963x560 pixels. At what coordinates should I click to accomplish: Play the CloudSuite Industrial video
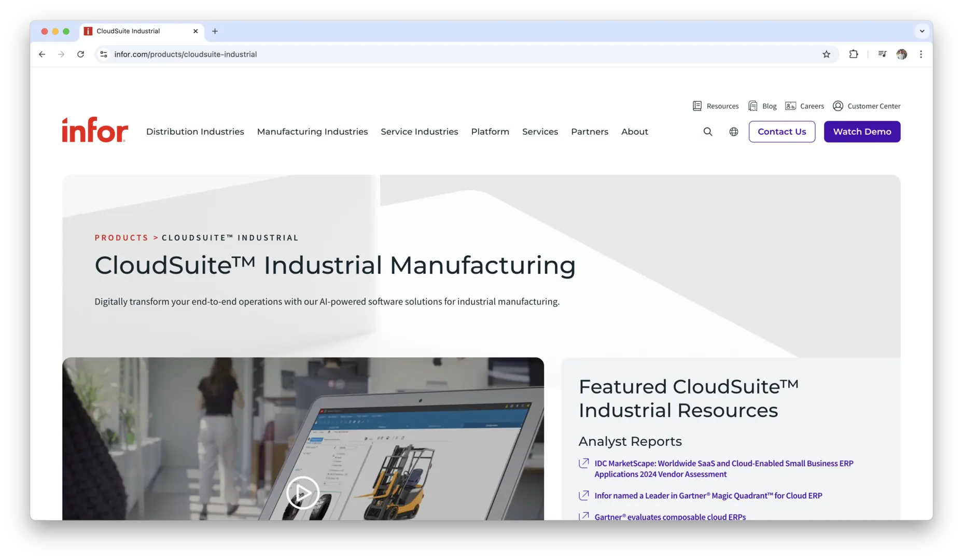pos(303,492)
